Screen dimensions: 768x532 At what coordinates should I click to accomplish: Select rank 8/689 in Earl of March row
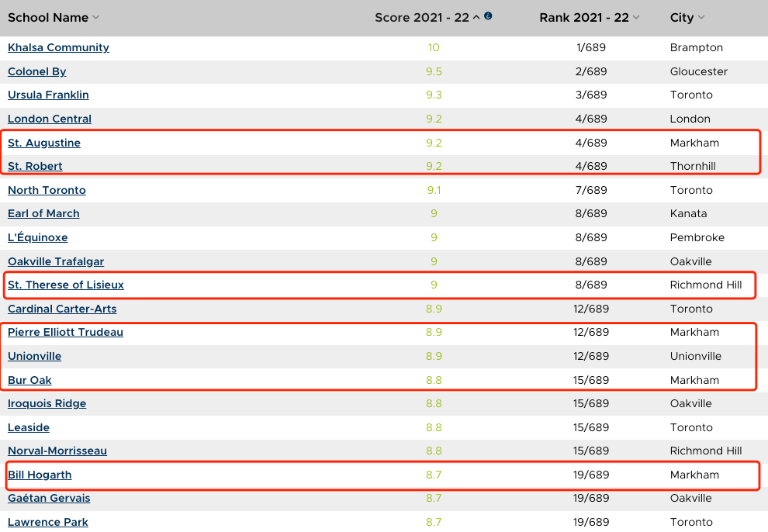point(590,214)
